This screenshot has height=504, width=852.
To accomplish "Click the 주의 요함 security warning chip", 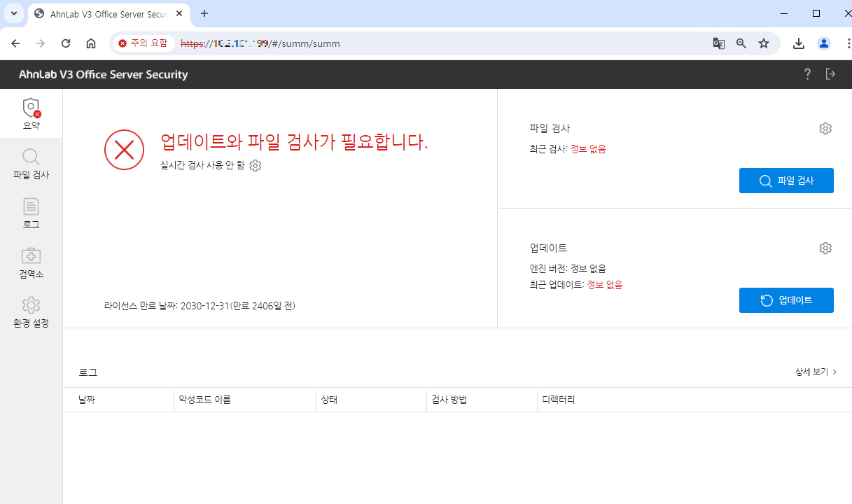I will (144, 43).
